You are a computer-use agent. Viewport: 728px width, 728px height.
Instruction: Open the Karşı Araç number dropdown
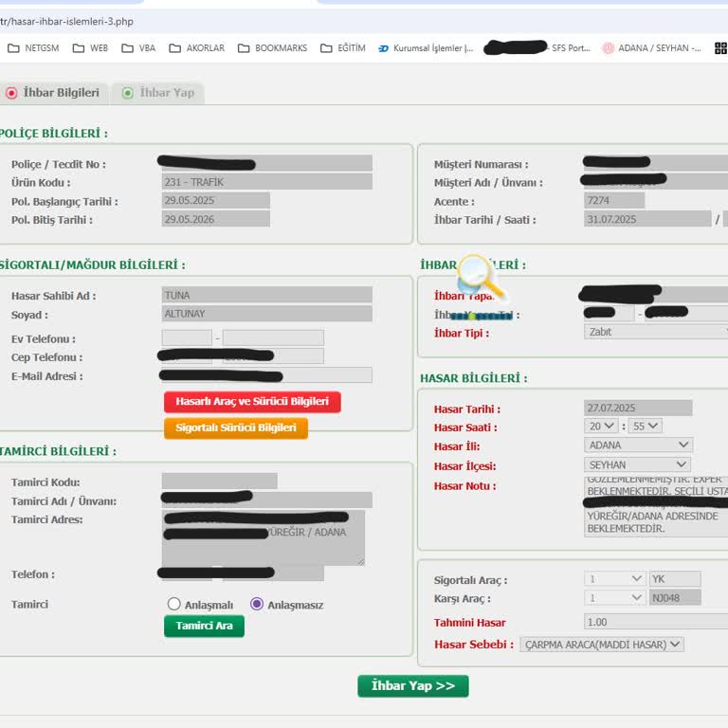click(x=614, y=597)
